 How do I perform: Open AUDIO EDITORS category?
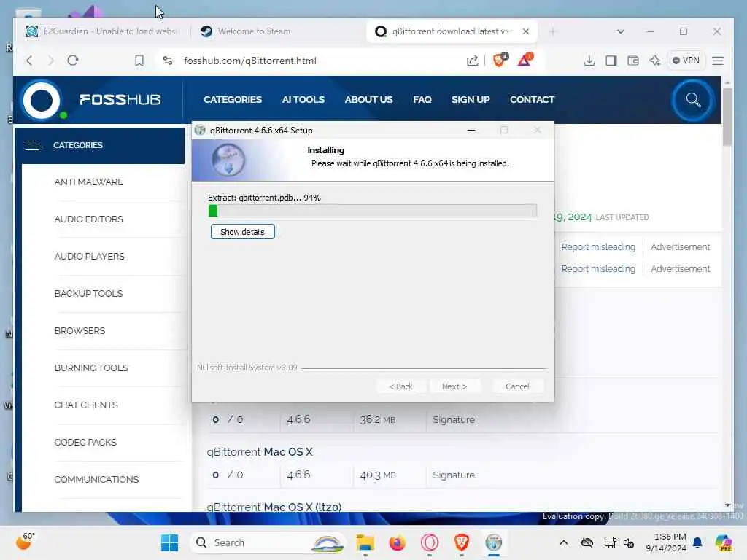(88, 219)
